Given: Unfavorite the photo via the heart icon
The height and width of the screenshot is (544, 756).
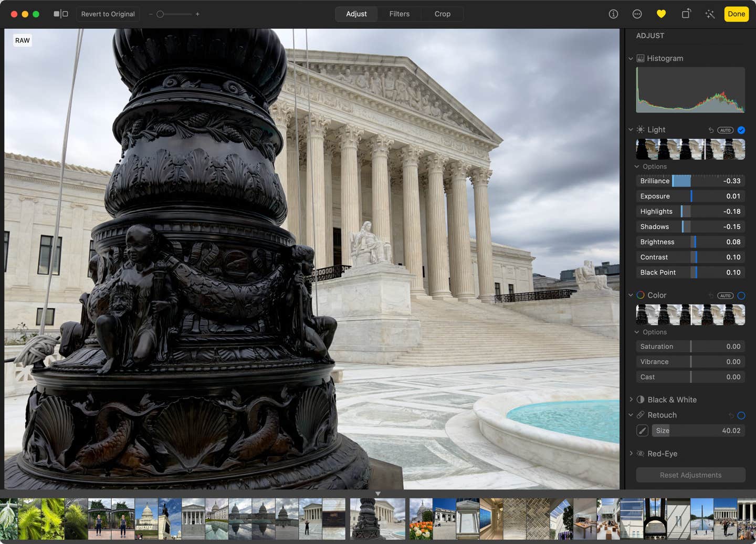Looking at the screenshot, I should (x=661, y=14).
